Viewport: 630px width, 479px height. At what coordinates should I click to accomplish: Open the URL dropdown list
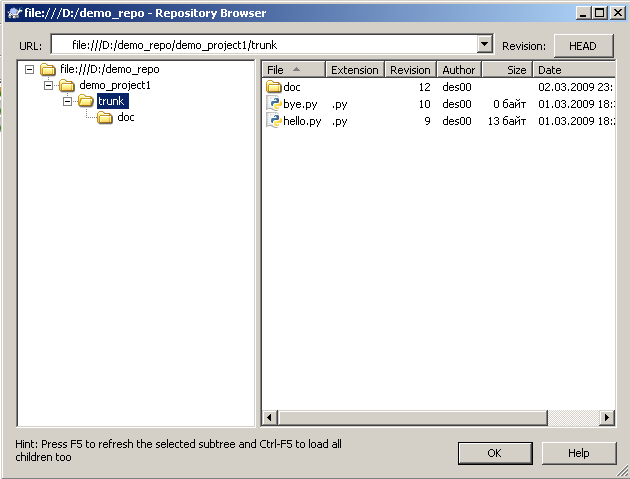click(485, 44)
